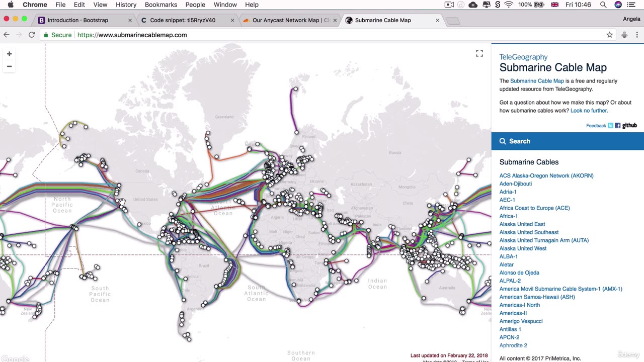Select Alaska United West cable

pyautogui.click(x=523, y=248)
